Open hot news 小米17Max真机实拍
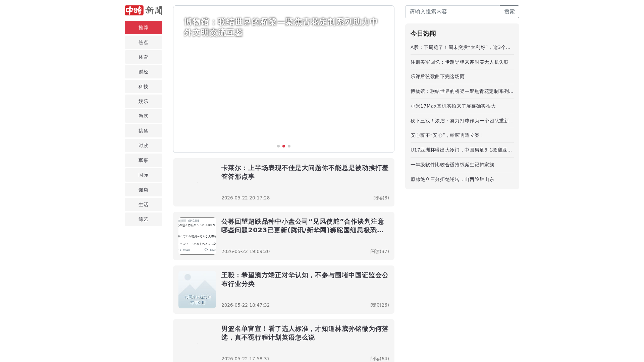 [x=453, y=106]
